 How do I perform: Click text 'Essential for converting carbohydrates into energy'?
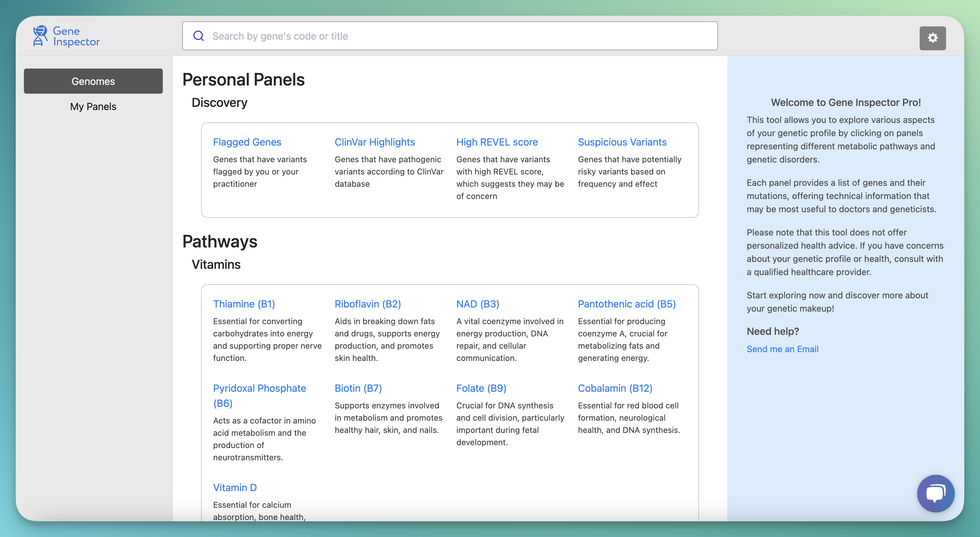(267, 340)
